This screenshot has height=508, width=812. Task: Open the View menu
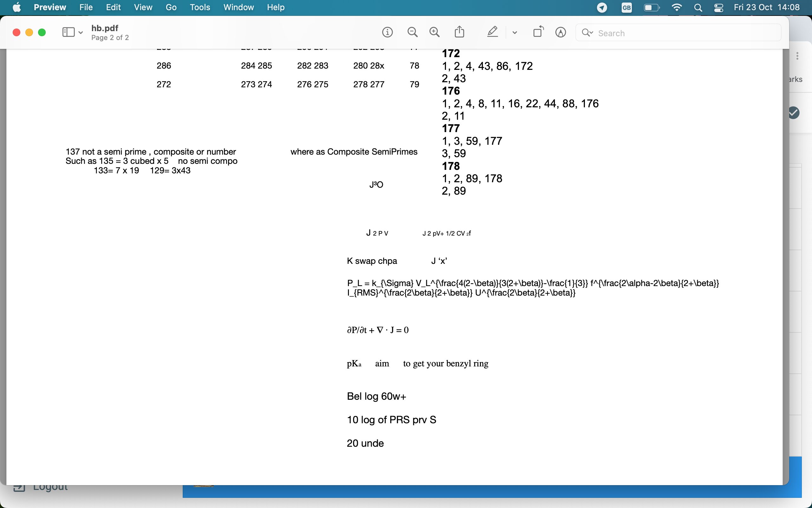143,7
